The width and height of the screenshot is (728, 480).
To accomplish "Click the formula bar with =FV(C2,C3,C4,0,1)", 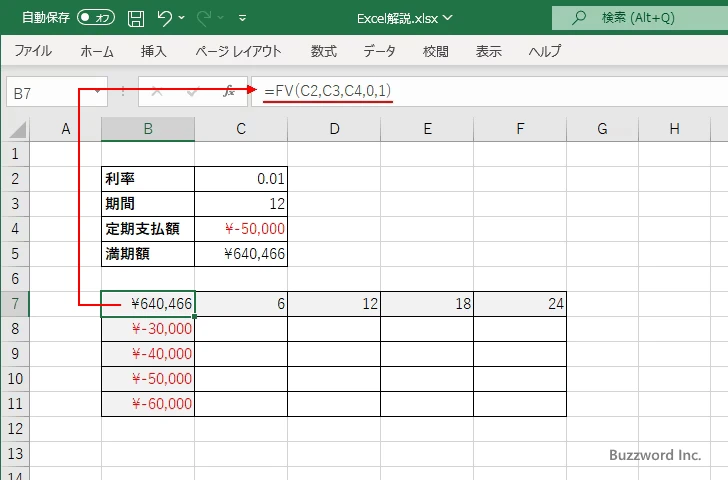I will (489, 91).
